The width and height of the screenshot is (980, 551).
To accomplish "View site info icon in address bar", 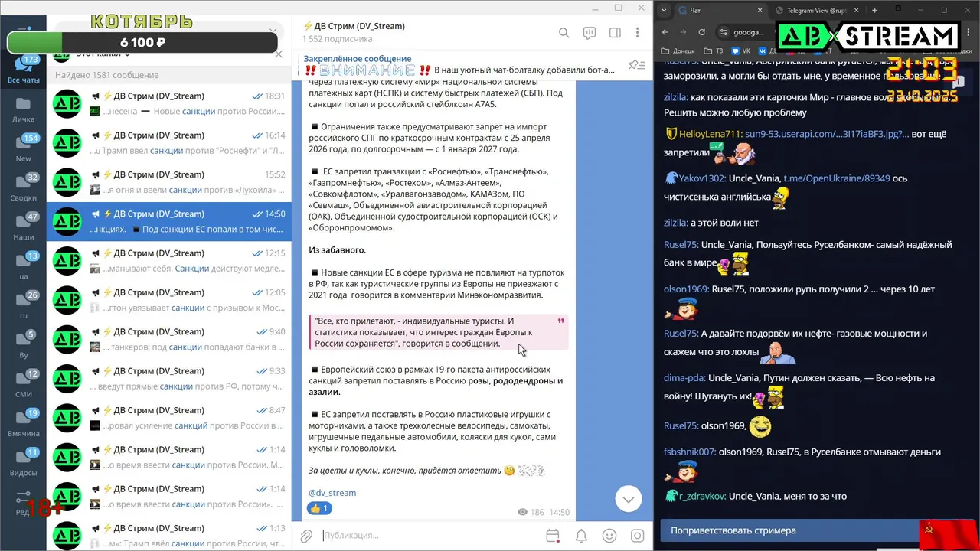I will [x=724, y=32].
